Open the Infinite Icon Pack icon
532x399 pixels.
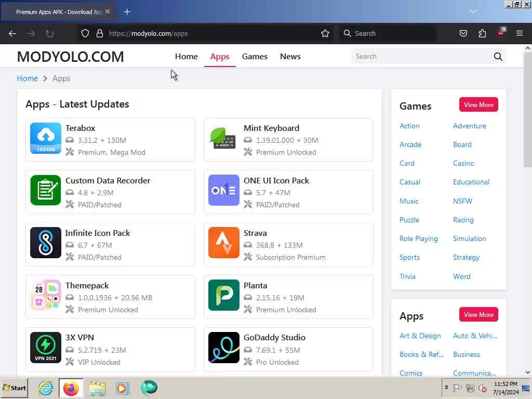(46, 243)
